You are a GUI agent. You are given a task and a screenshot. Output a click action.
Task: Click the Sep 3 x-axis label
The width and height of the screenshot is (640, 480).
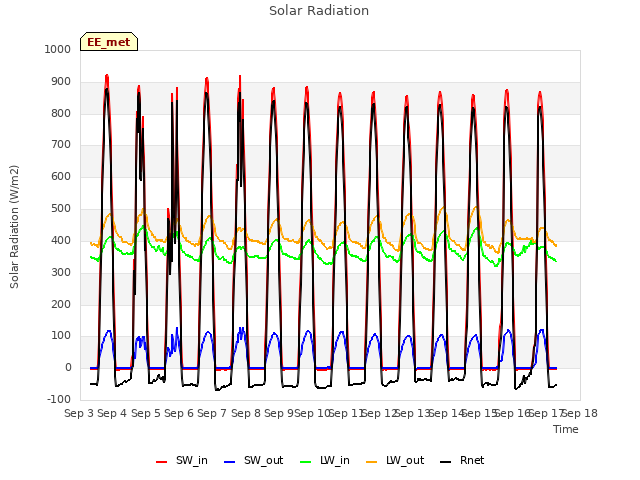click(79, 413)
